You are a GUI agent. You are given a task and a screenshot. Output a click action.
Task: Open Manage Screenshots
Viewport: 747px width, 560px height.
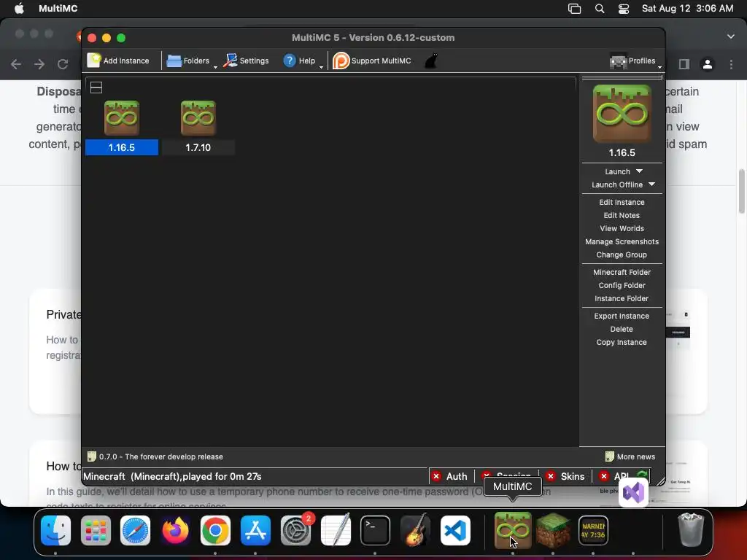(x=622, y=241)
